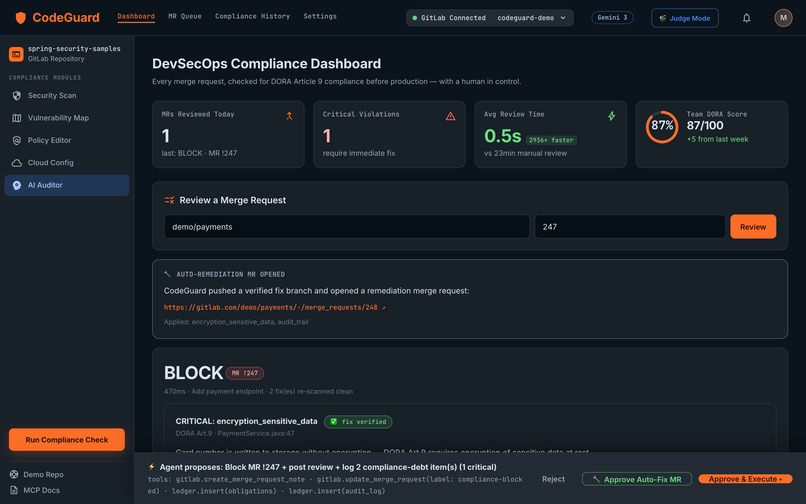This screenshot has height=504, width=806.
Task: Click 'last: BLOCK · MR !247' text
Action: tap(199, 153)
